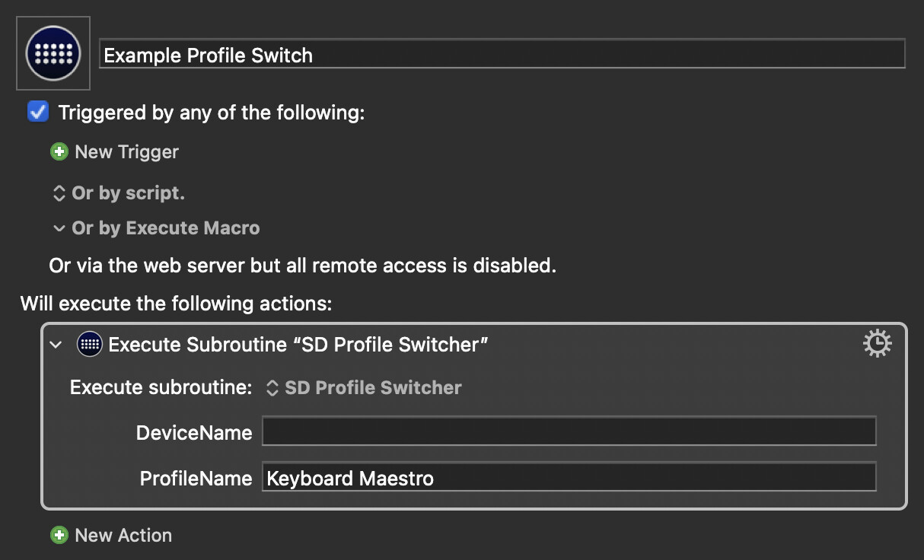Click into the empty DeviceName field
Viewport: 924px width, 560px height.
569,431
